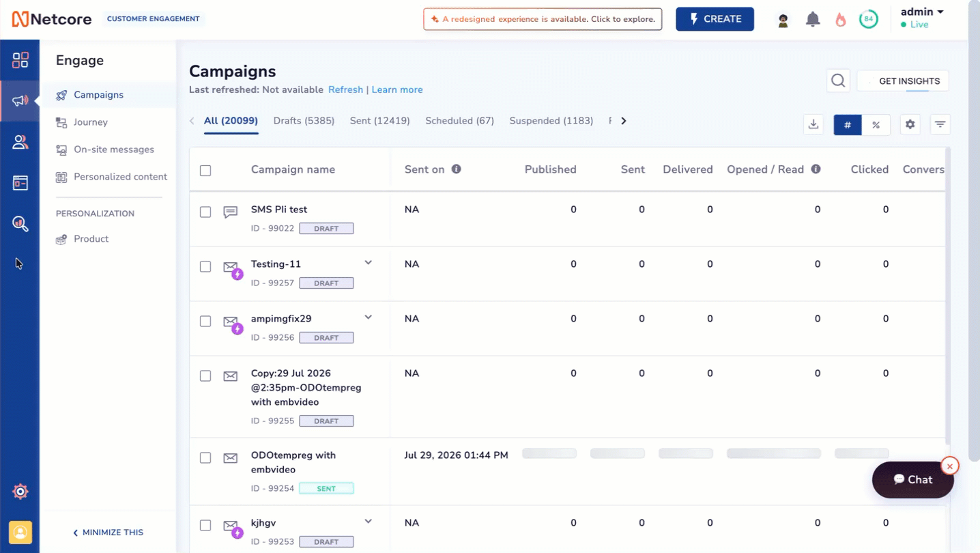Click the CREATE button
This screenshot has width=980, height=553.
coord(715,19)
